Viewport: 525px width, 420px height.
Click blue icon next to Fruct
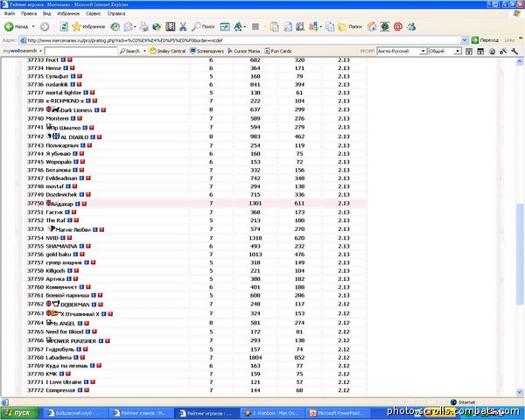63,60
